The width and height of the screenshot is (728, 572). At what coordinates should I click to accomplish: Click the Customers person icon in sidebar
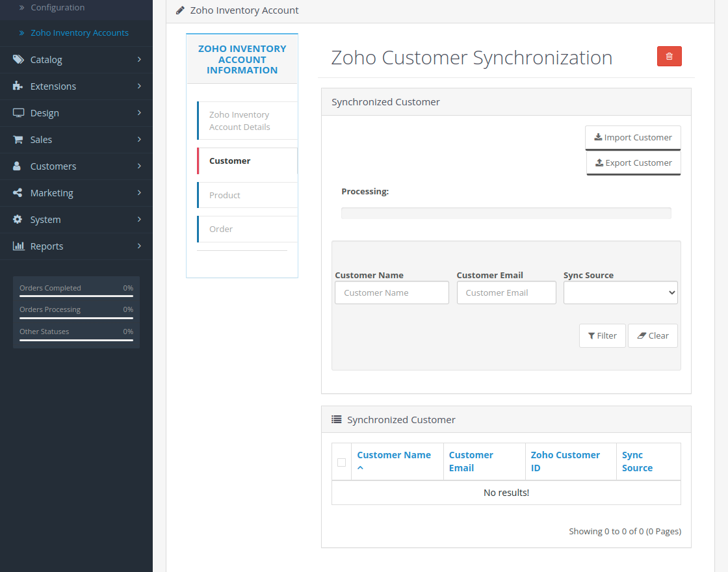pos(16,166)
